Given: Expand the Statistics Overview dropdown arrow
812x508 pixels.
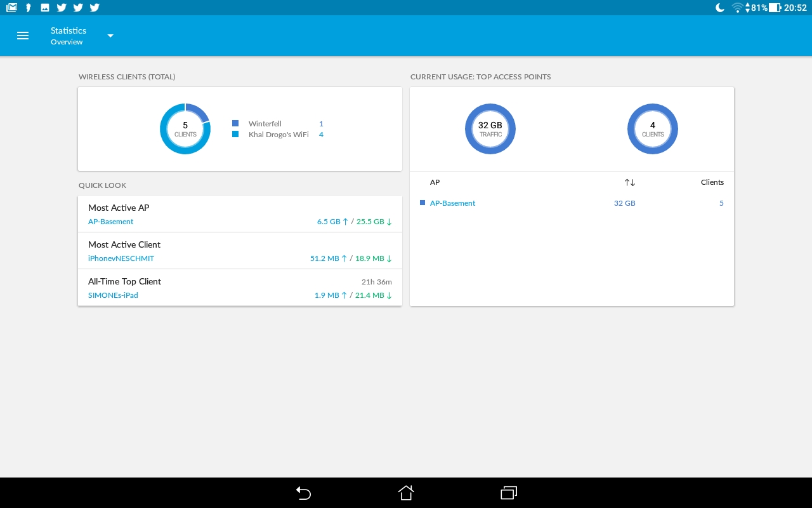Looking at the screenshot, I should [x=110, y=36].
